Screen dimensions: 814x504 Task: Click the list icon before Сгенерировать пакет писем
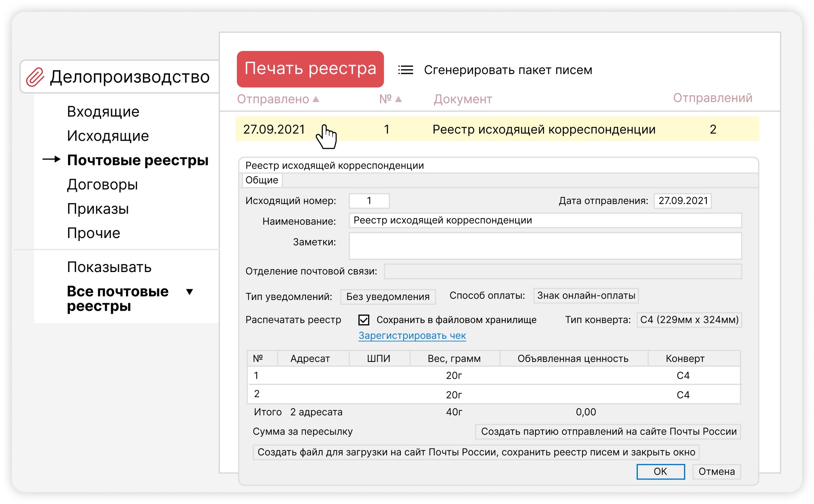(x=405, y=70)
